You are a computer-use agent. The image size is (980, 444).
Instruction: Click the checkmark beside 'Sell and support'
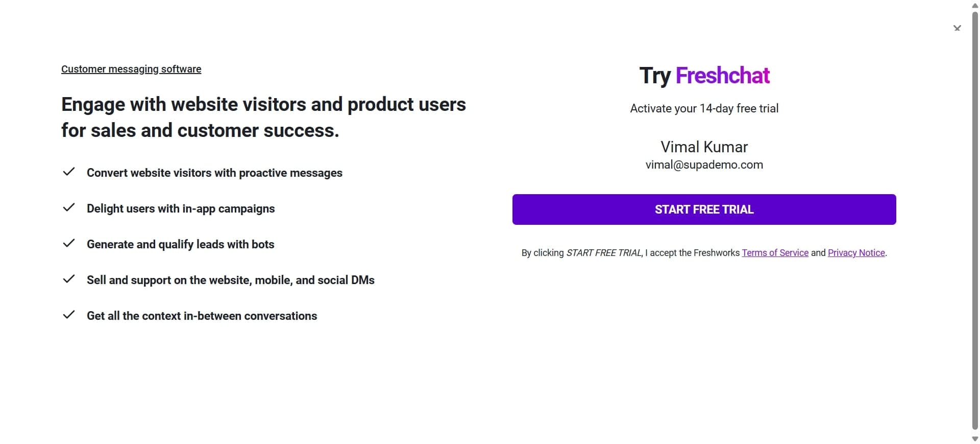pos(69,279)
